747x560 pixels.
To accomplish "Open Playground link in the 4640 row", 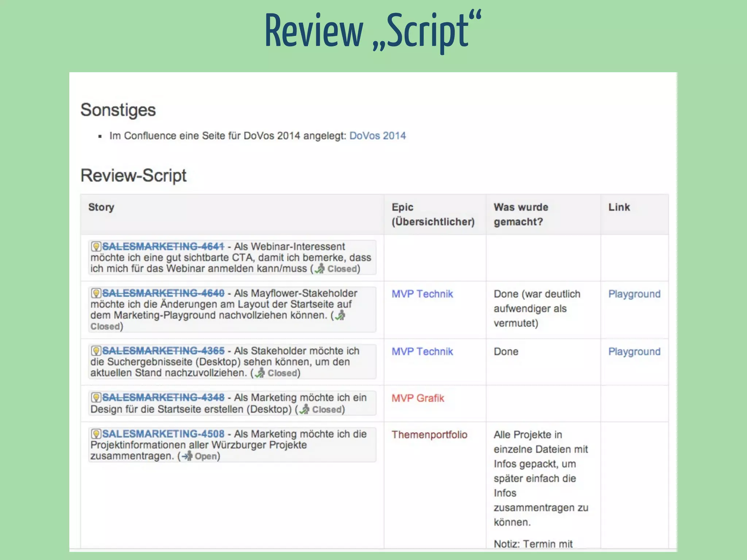I will tap(634, 294).
